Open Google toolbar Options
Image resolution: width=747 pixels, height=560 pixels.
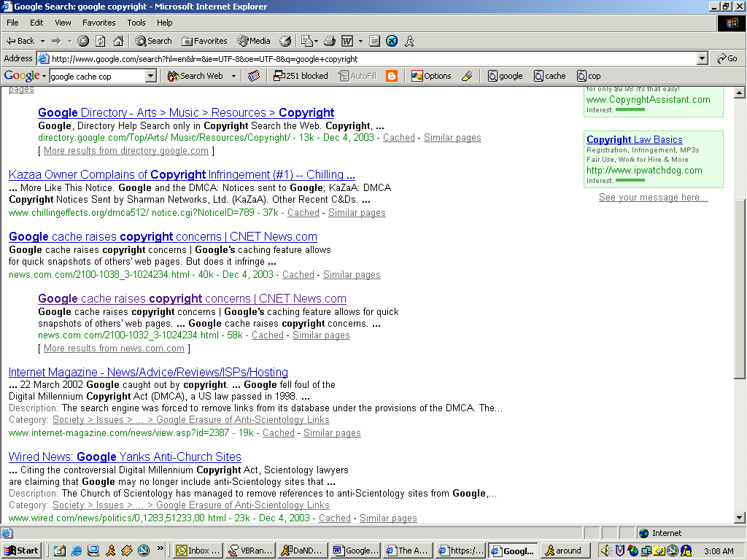pyautogui.click(x=431, y=76)
